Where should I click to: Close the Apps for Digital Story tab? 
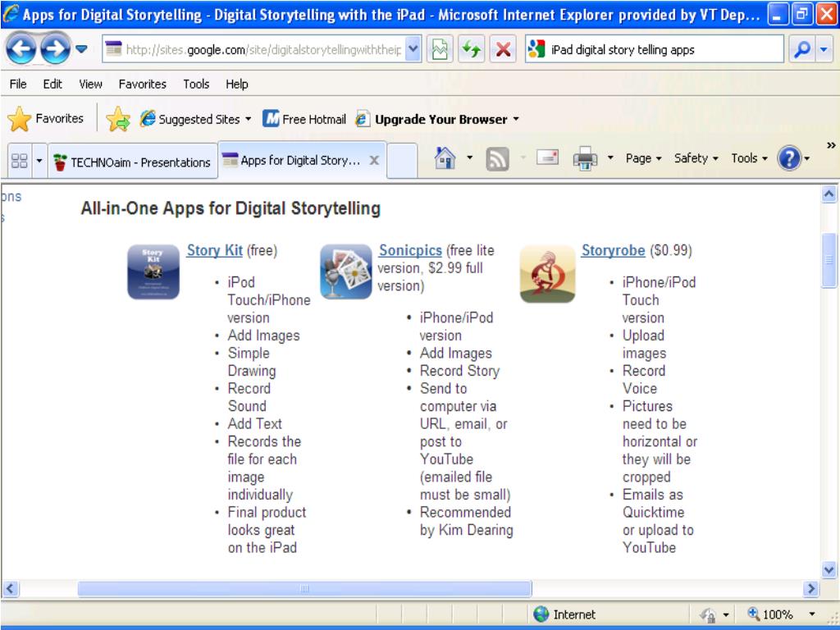click(x=374, y=160)
